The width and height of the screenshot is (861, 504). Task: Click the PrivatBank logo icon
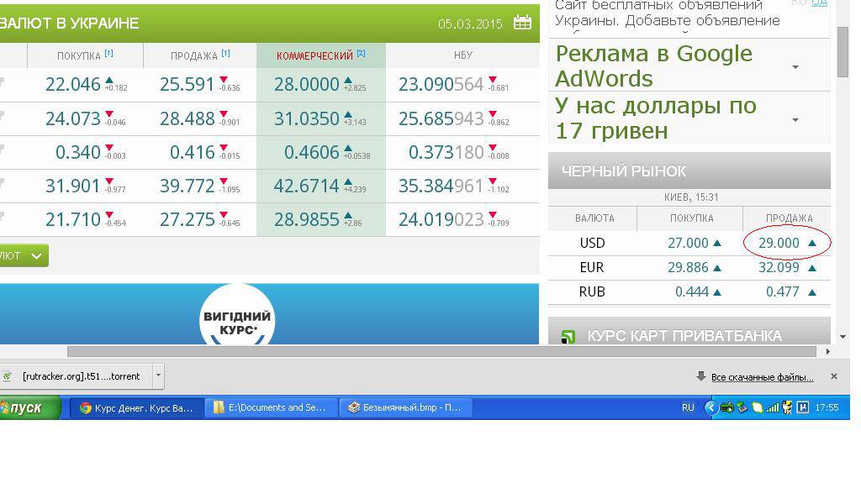click(568, 337)
